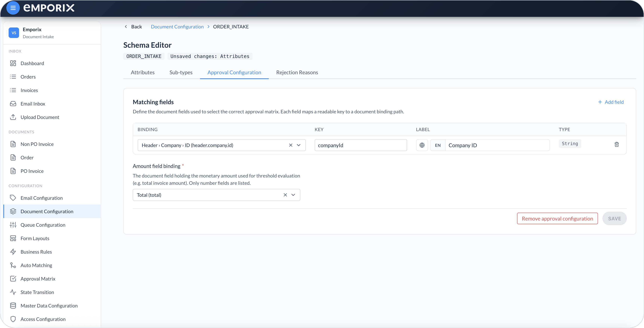
Task: Go Back using the breadcrumb
Action: tap(133, 27)
